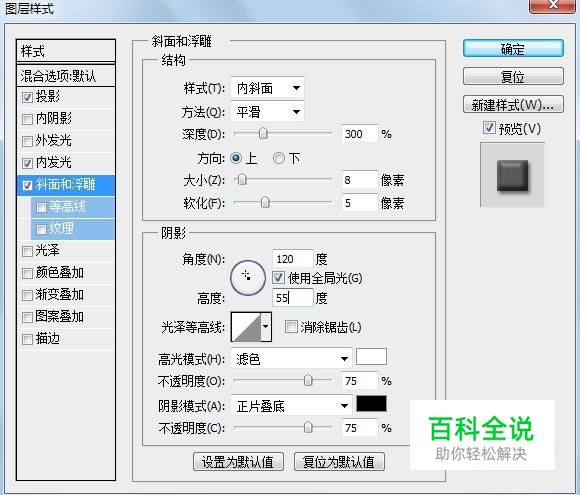Click the 高度 value field 55
Viewport: 580px width, 495px height.
(292, 297)
